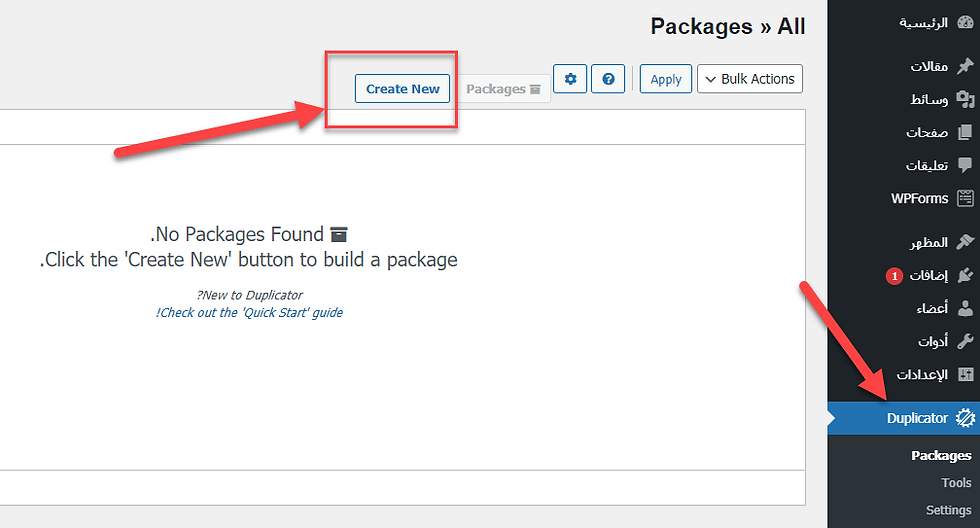
Task: Open the 'Quick Start' guide link
Action: (250, 313)
